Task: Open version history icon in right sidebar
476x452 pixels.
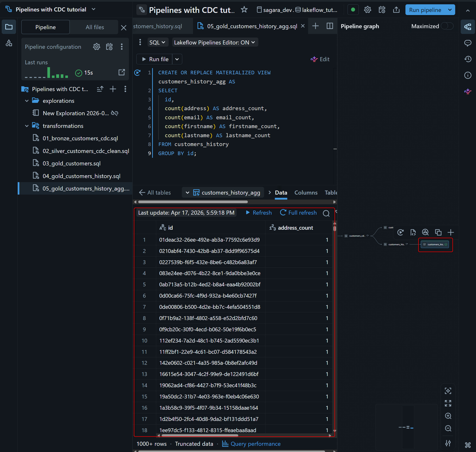Action: click(468, 59)
